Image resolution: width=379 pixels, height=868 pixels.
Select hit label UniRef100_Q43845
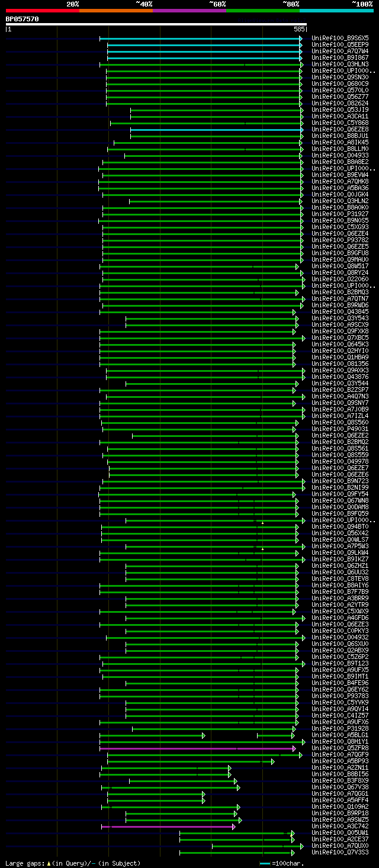point(340,311)
